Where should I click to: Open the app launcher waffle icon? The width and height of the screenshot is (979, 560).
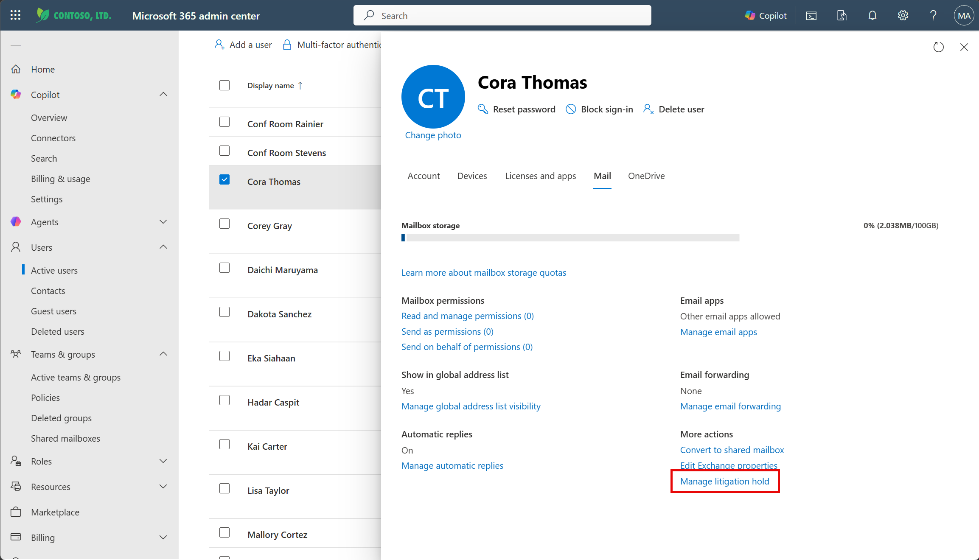click(x=15, y=15)
